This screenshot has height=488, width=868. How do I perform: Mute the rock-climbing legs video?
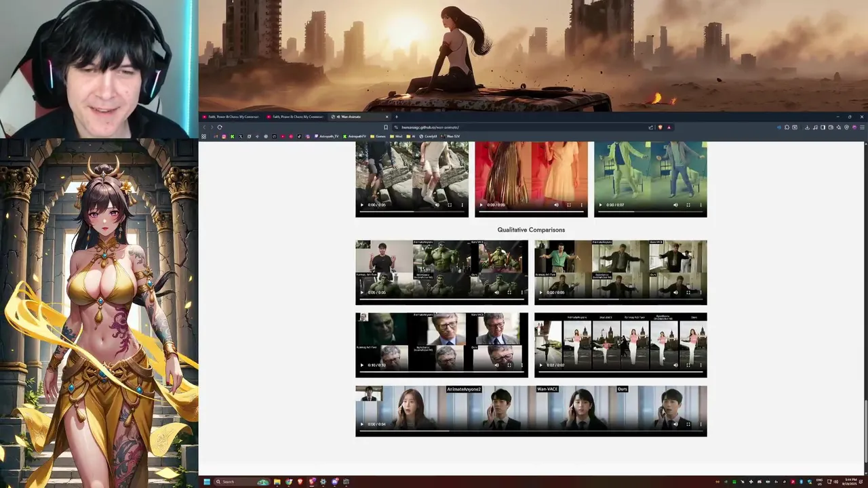[x=437, y=205]
